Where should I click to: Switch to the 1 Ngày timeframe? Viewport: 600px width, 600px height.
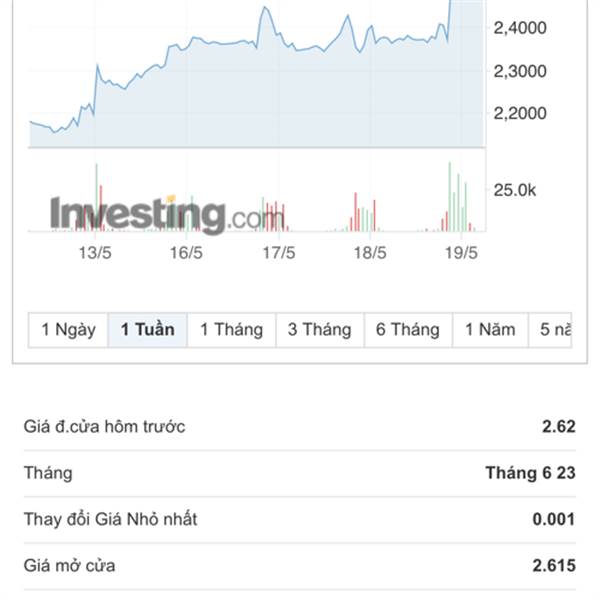coord(68,329)
